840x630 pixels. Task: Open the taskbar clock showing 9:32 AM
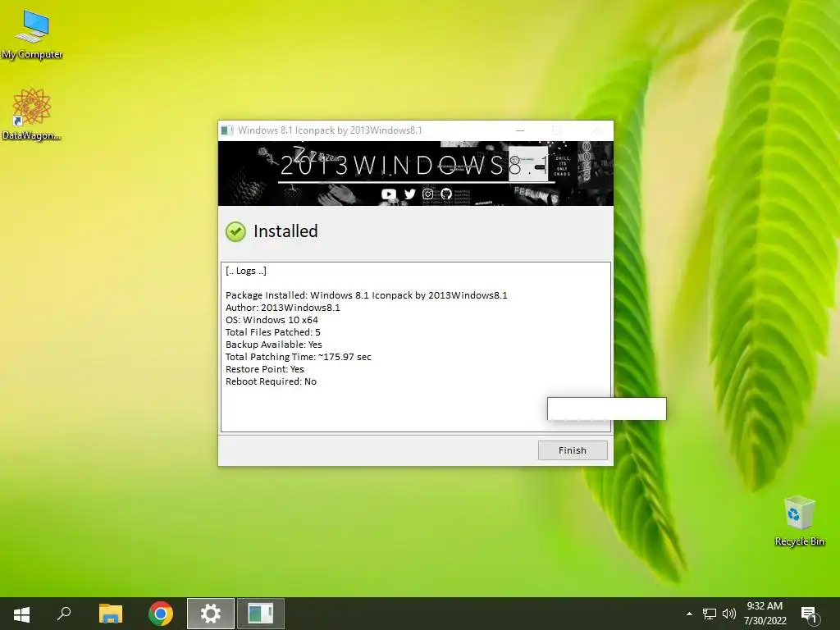(x=765, y=614)
